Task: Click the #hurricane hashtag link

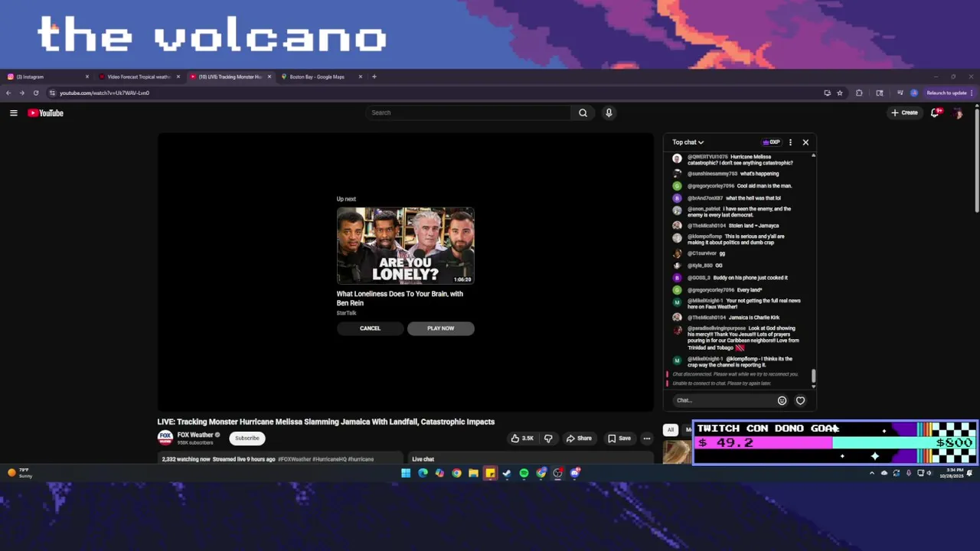Action: pyautogui.click(x=361, y=459)
